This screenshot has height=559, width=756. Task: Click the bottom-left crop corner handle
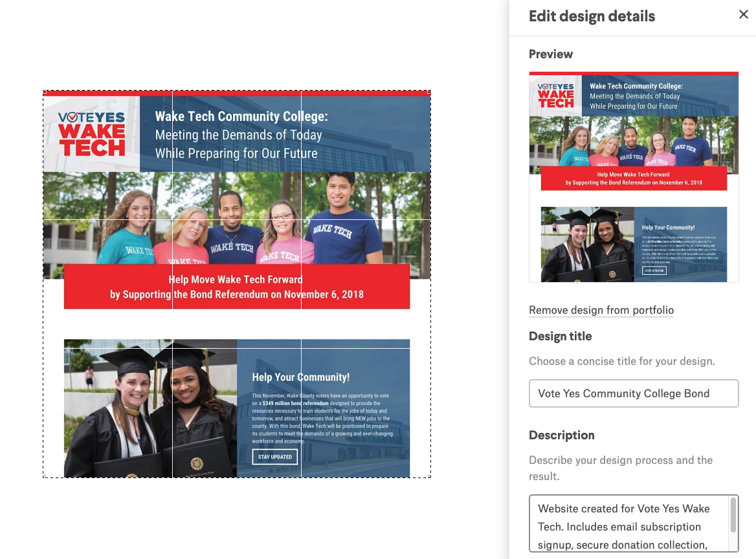pyautogui.click(x=45, y=477)
